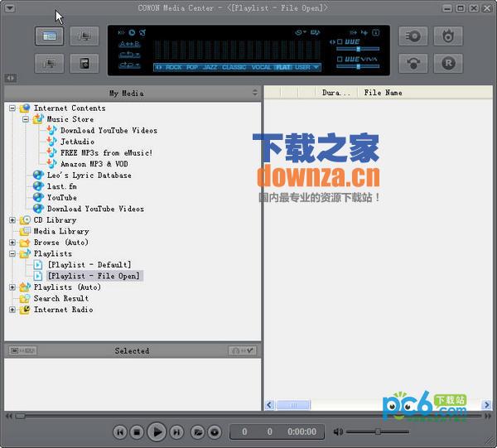This screenshot has width=497, height=448.
Task: Toggle the FLAT equalizer preset
Action: [283, 67]
